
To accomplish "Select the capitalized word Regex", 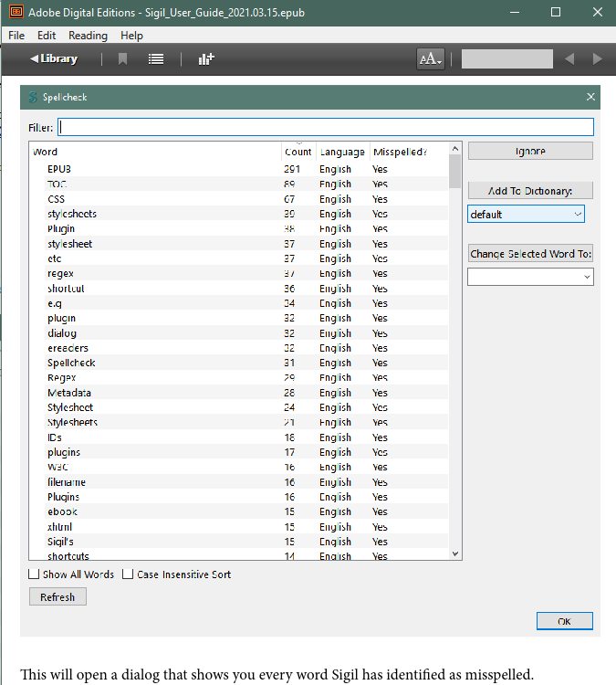I will pyautogui.click(x=61, y=377).
